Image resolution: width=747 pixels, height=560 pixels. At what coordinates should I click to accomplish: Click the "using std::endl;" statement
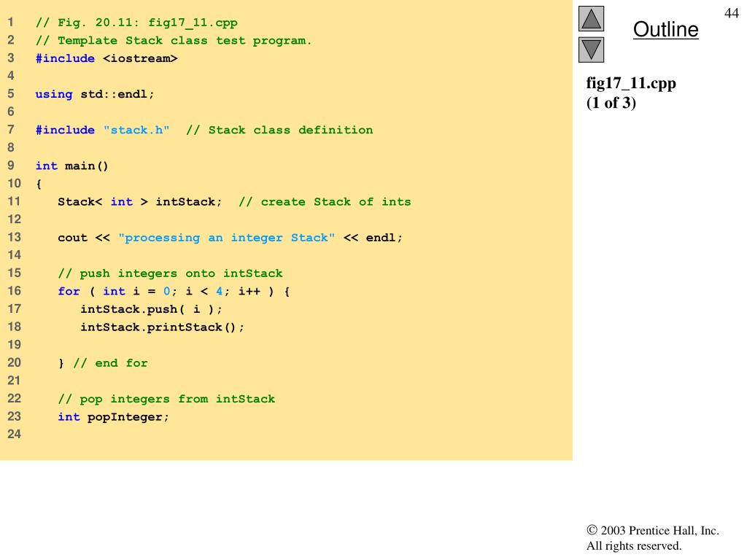click(x=95, y=94)
